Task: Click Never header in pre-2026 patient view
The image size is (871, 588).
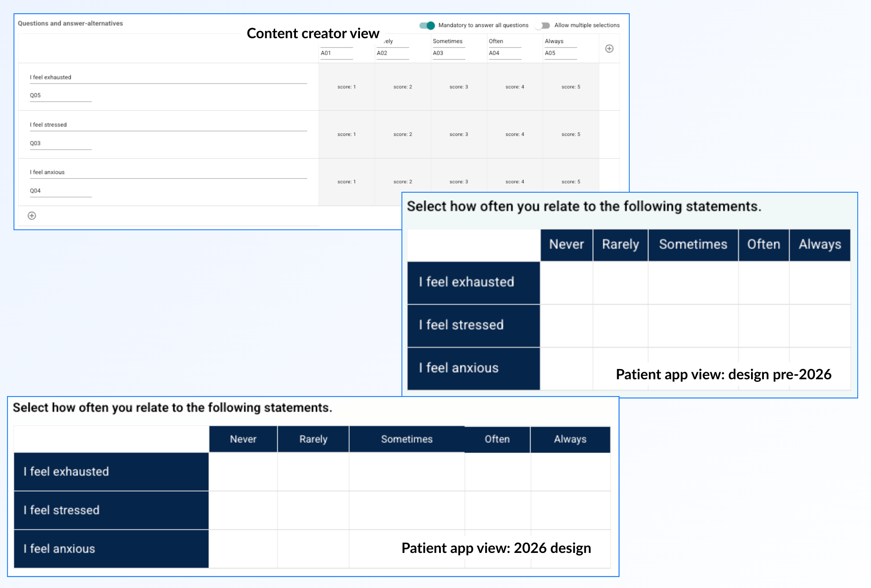Action: [566, 245]
